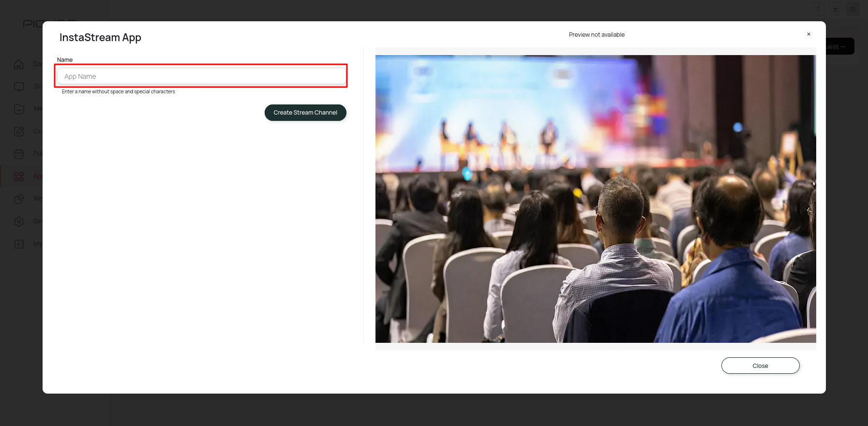The height and width of the screenshot is (426, 868).
Task: Click the conference preview image
Action: pyautogui.click(x=596, y=199)
